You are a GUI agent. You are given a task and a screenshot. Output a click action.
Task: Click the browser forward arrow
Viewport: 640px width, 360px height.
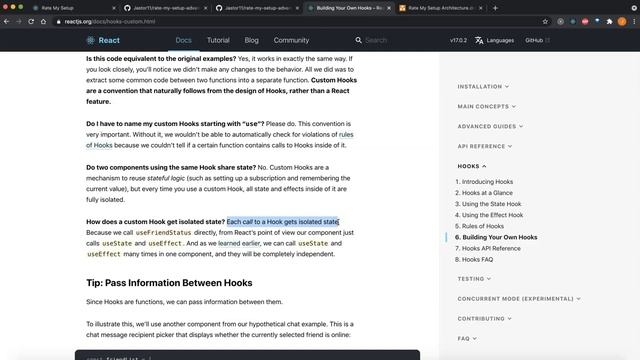point(19,22)
